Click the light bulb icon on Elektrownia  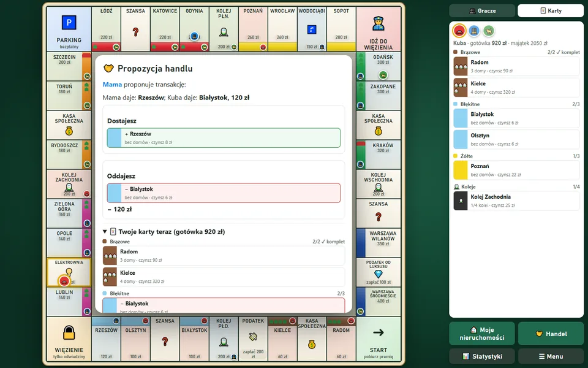pos(69,271)
